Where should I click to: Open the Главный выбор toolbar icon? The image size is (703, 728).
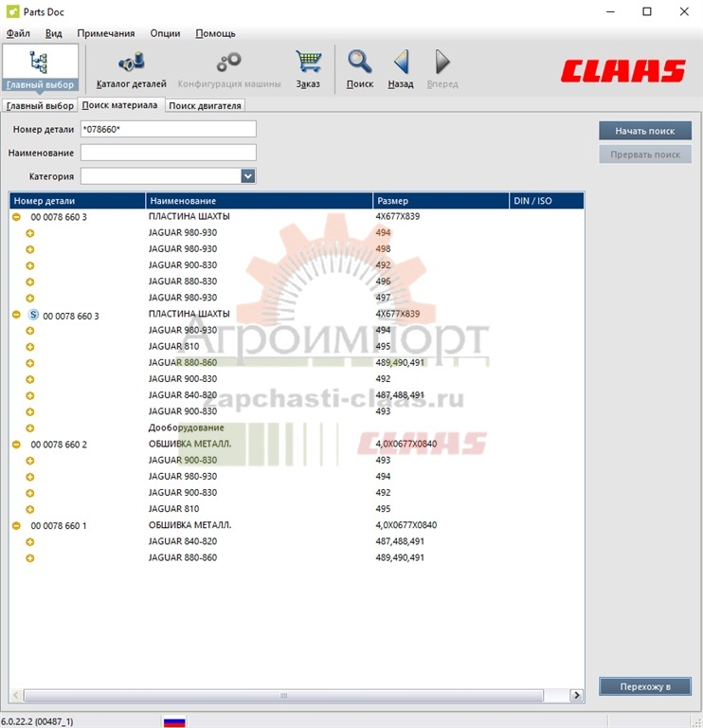coord(40,68)
